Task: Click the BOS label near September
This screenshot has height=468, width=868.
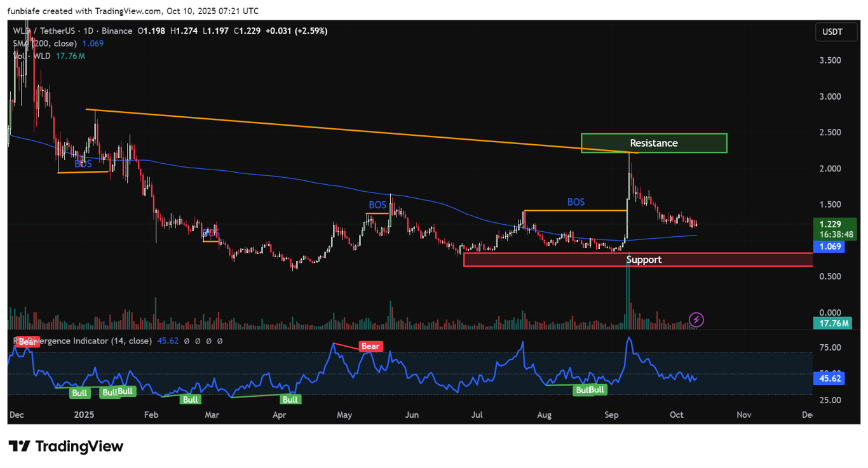Action: tap(575, 202)
